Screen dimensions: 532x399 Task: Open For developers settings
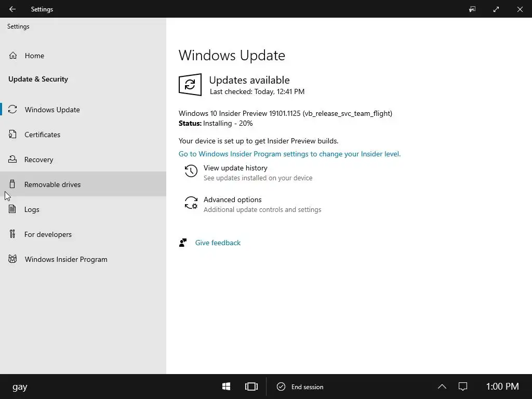pos(83,234)
